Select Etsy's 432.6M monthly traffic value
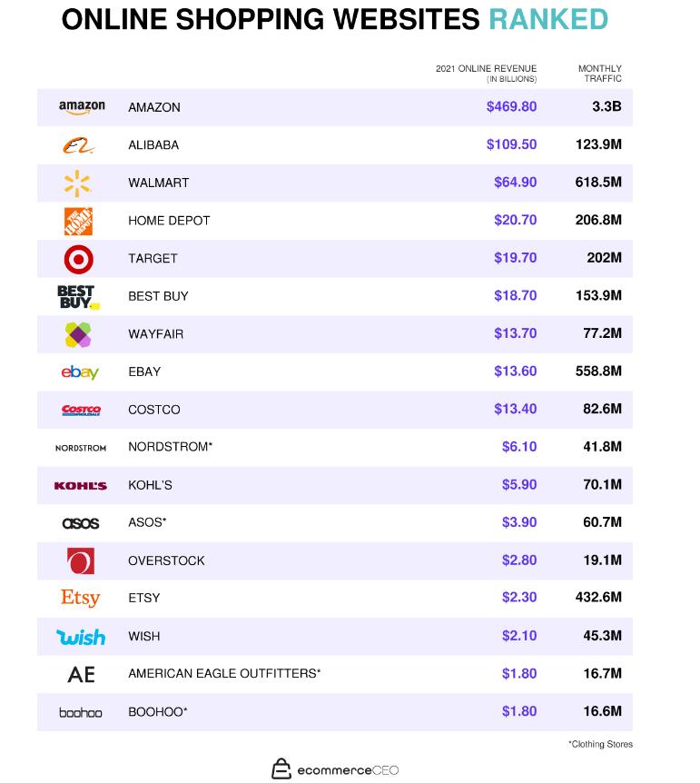 (x=598, y=598)
